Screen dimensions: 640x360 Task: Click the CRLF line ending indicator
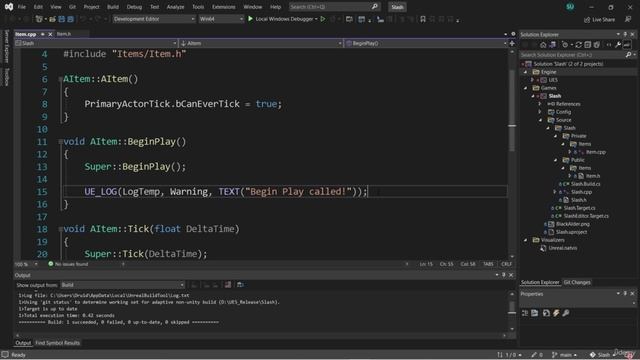506,264
